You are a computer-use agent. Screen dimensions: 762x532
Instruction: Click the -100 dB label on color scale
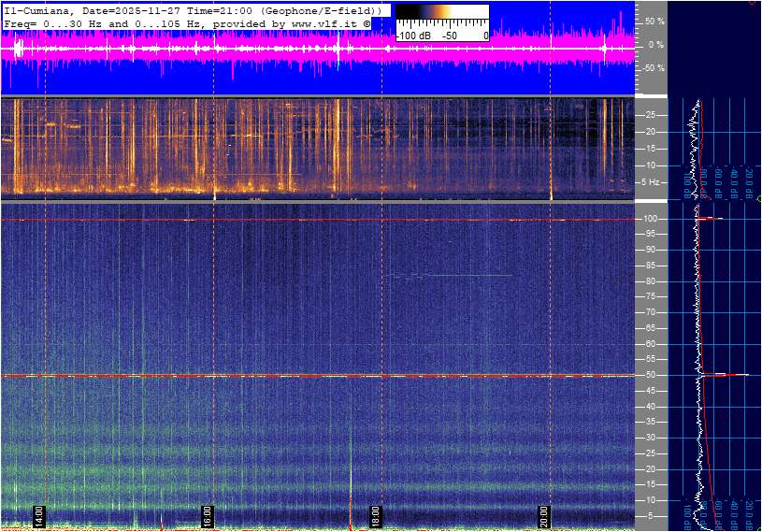coord(412,36)
